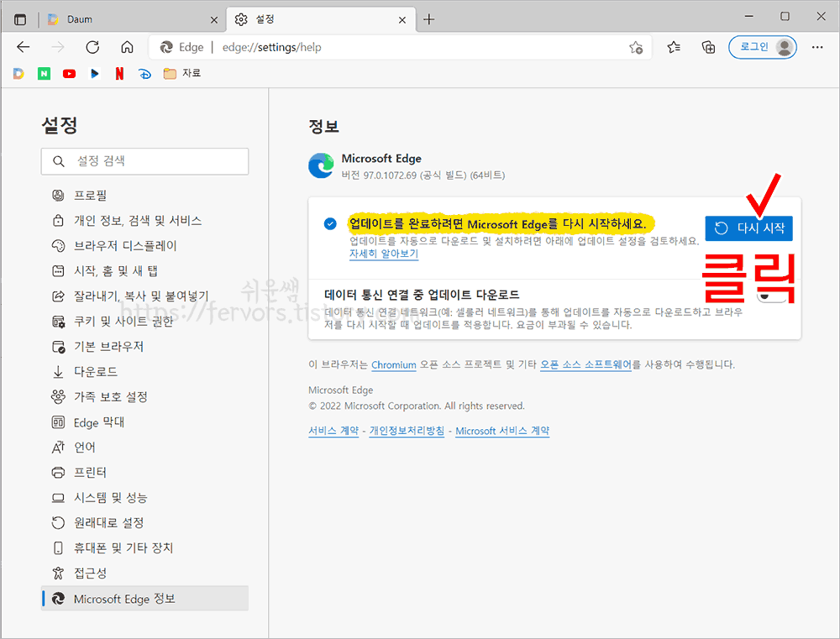This screenshot has width=840, height=639.
Task: Open 시작, 홈 및 새 탭 section
Action: 144,271
